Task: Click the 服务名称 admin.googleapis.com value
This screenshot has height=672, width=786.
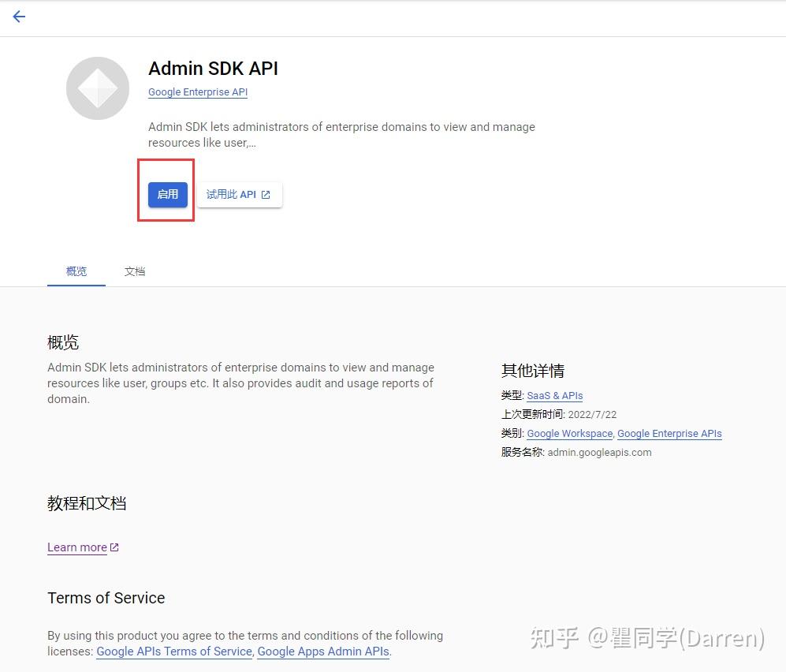Action: point(598,452)
